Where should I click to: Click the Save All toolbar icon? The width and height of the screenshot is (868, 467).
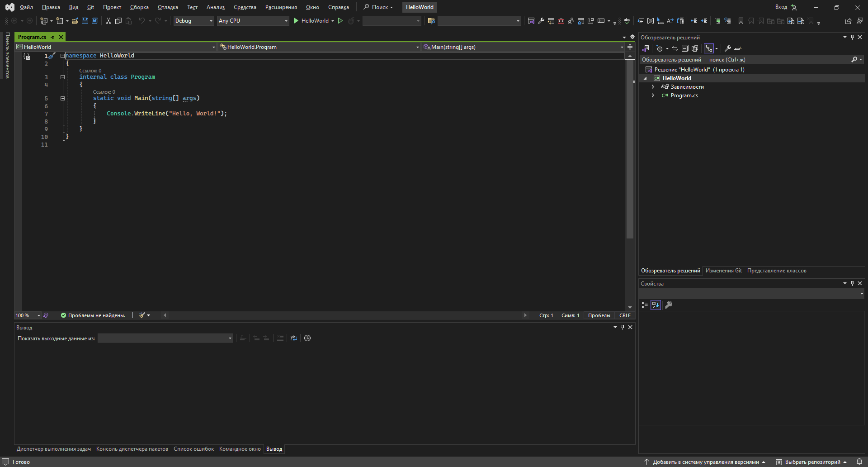click(95, 21)
